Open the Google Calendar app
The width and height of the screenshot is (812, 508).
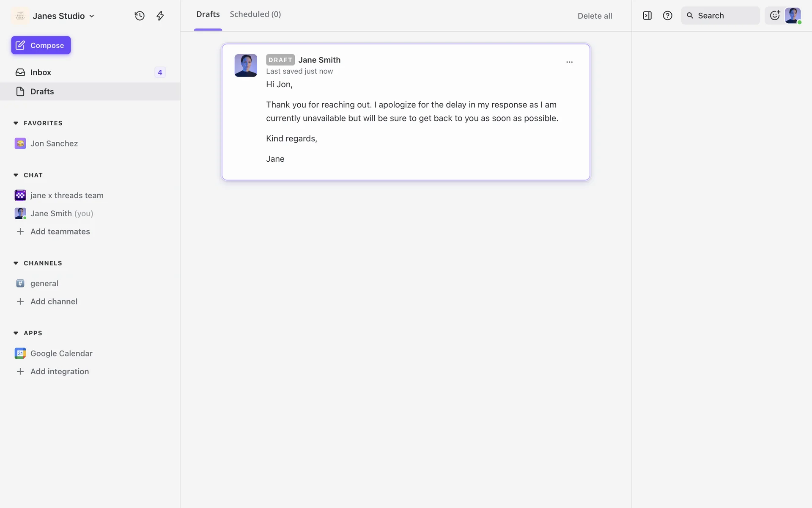point(61,353)
